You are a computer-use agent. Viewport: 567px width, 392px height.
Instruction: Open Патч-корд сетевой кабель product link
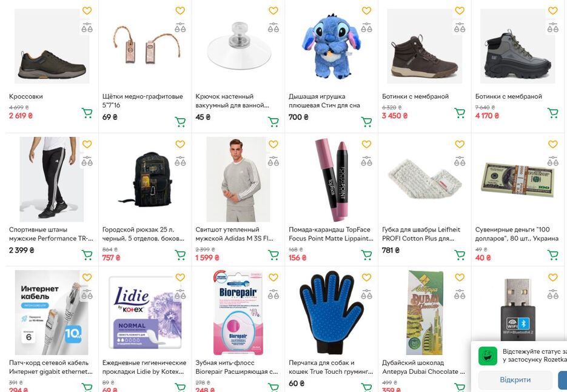pyautogui.click(x=50, y=367)
